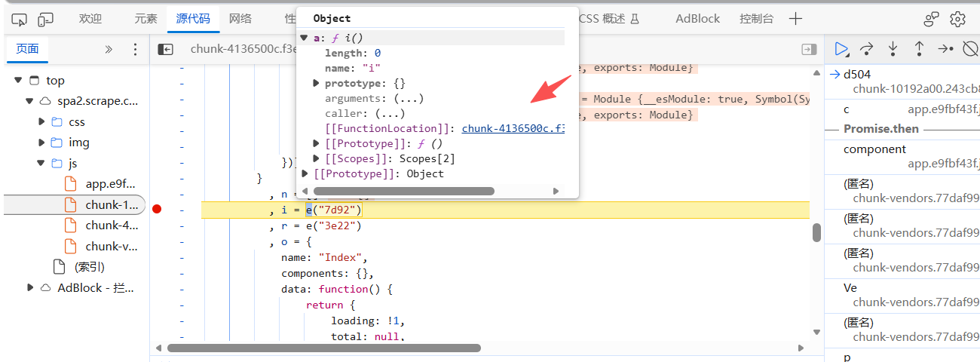Toggle the red breakpoint on i = e("7d92") line
The height and width of the screenshot is (362, 980).
tap(157, 209)
